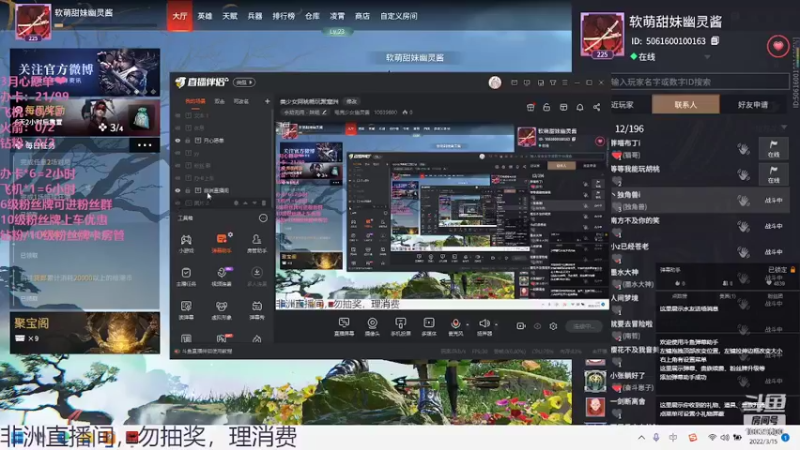Image resolution: width=800 pixels, height=450 pixels.
Task: Expand toolbox more options circle
Action: coord(263,218)
